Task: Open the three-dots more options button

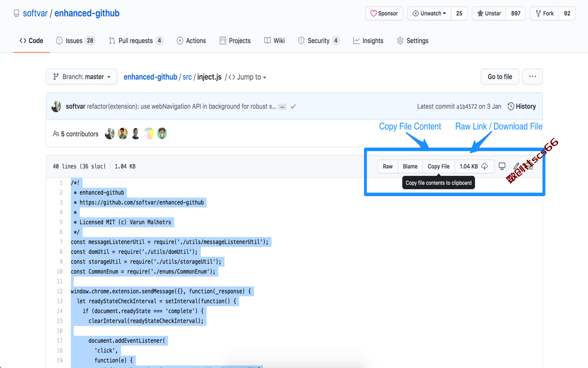Action: 532,77
